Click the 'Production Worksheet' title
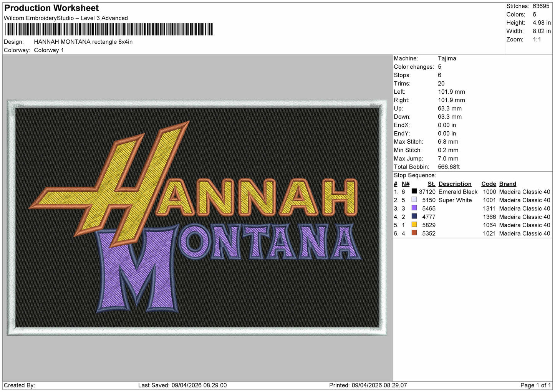555x392 pixels. click(51, 8)
